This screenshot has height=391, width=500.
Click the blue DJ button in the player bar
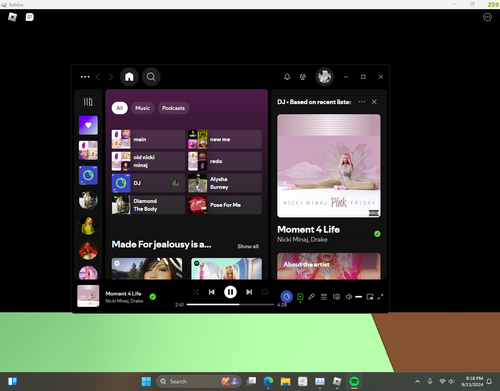(287, 297)
